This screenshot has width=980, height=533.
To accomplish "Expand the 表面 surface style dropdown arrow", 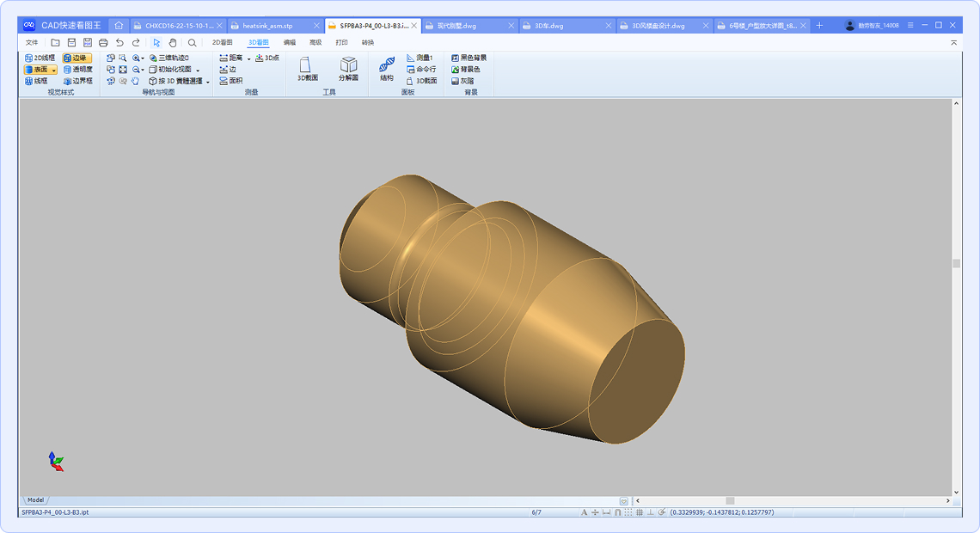I will coord(54,70).
